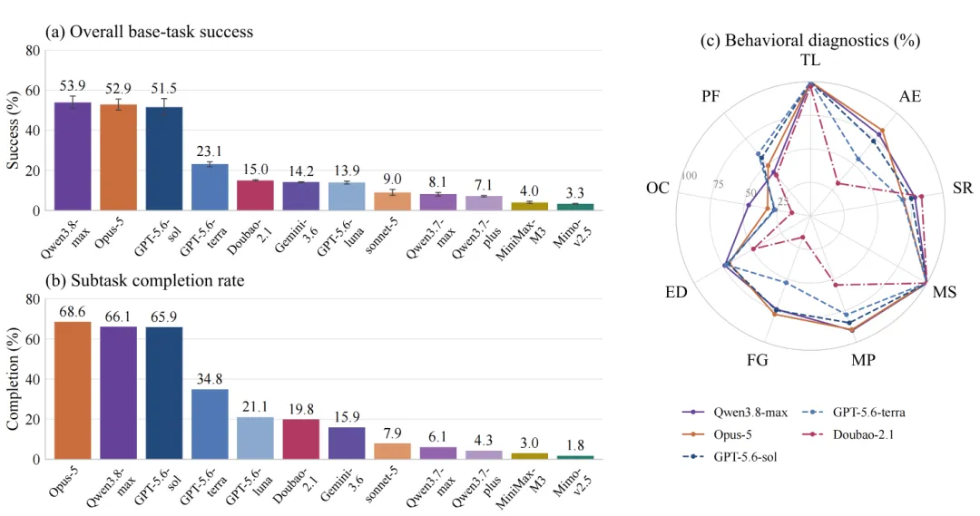
Task: Click the Opus-5 legend line marker
Action: [693, 434]
